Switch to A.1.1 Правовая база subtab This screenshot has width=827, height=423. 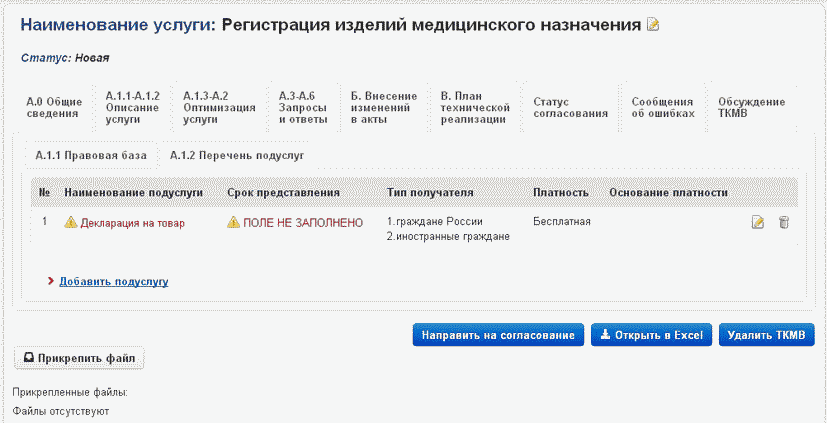pos(91,156)
